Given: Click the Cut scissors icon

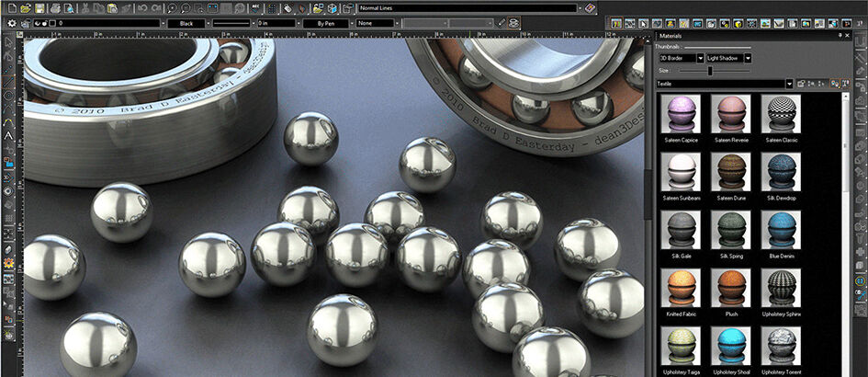Looking at the screenshot, I should pyautogui.click(x=85, y=8).
